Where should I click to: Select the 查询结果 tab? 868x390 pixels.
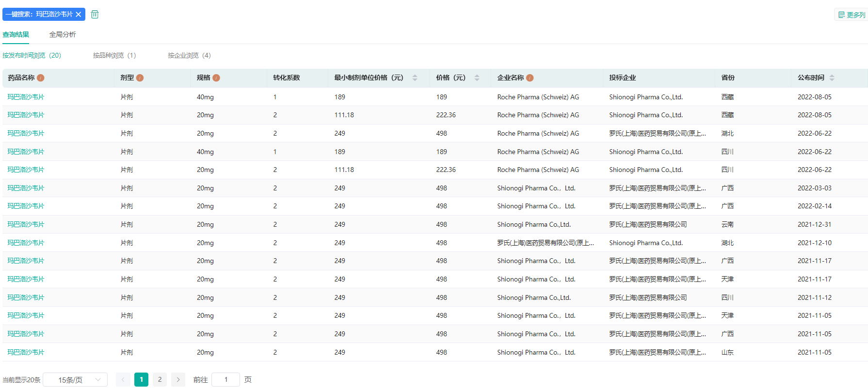[16, 34]
